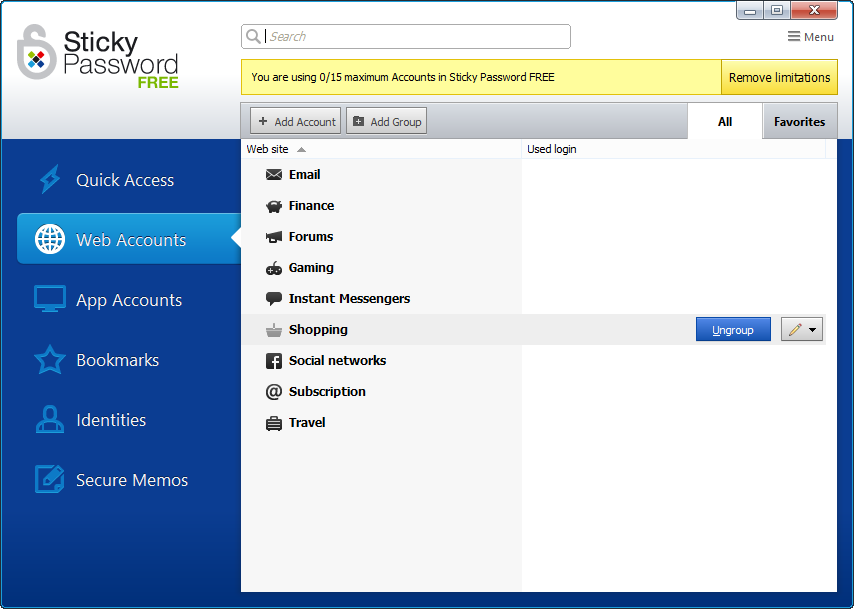Click the Quick Access lightning icon
855x610 pixels.
coord(50,179)
